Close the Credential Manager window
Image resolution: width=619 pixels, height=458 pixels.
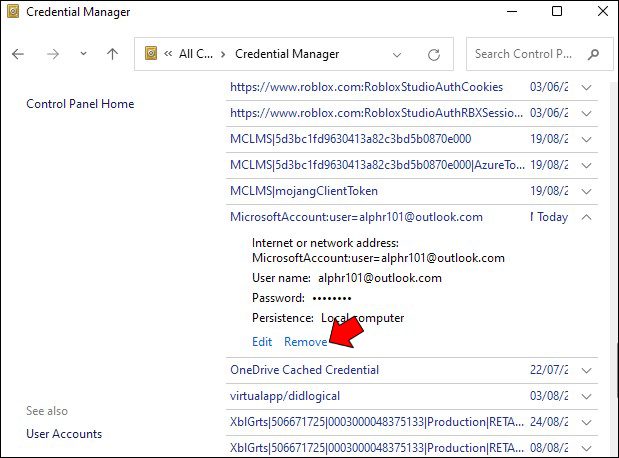coord(603,11)
